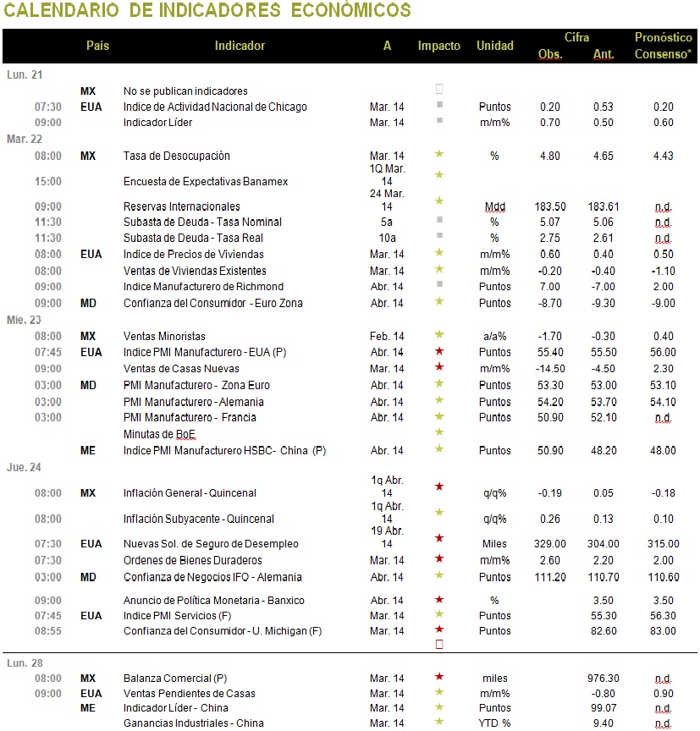700x731 pixels.
Task: Click the yellow star beside Ventas Minoristas
Action: click(438, 334)
